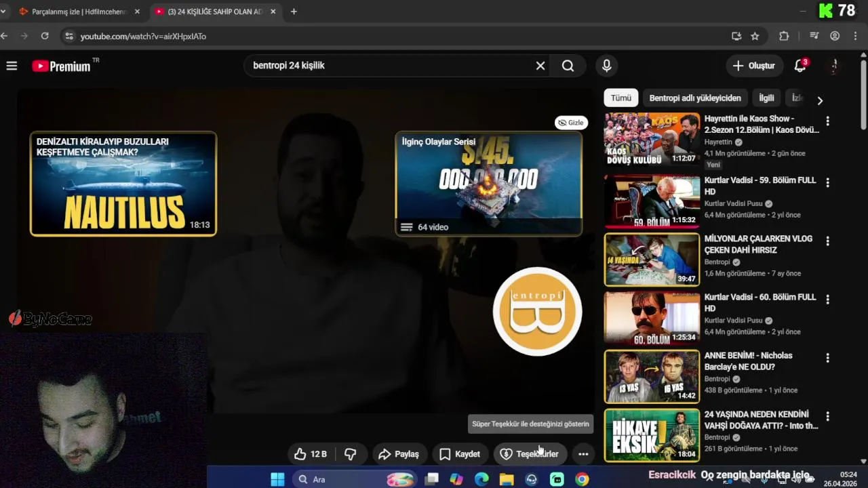Bookmark this page with star icon

click(755, 36)
